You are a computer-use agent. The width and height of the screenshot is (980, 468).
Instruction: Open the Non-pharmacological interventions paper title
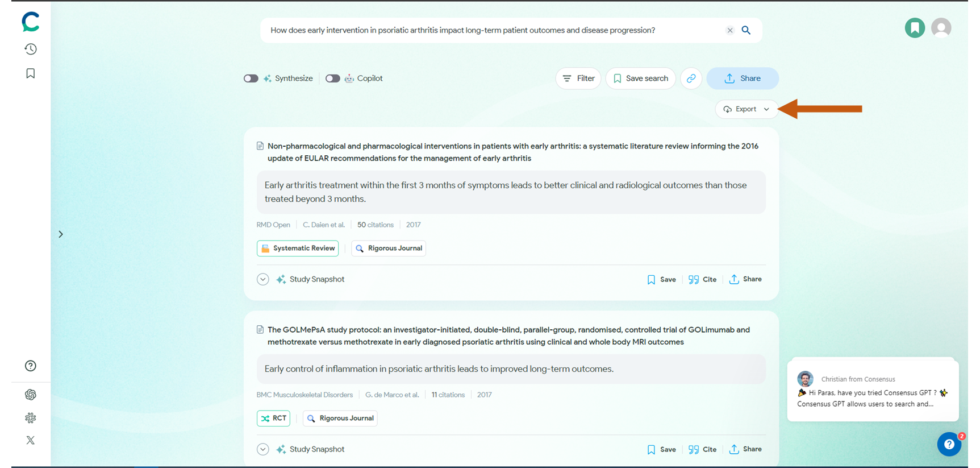[513, 152]
